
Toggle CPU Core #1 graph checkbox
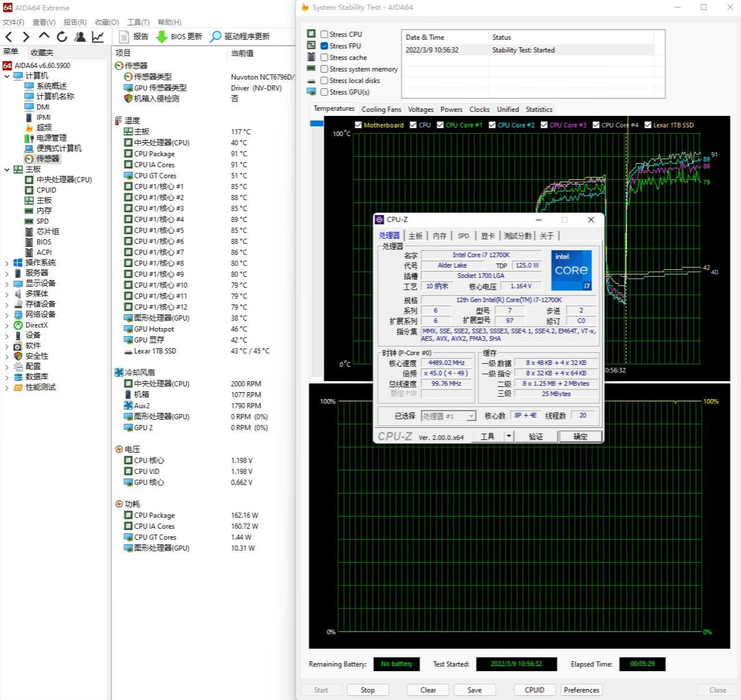[x=440, y=125]
